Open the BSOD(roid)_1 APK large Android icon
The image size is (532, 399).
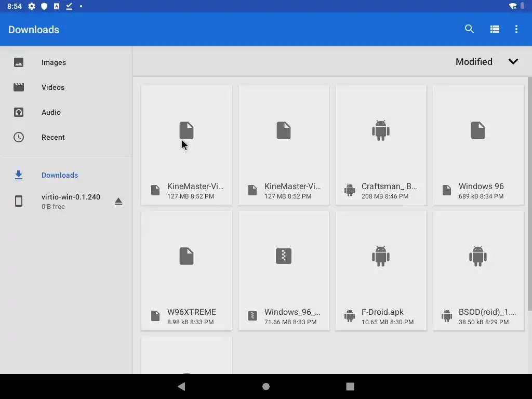click(478, 256)
